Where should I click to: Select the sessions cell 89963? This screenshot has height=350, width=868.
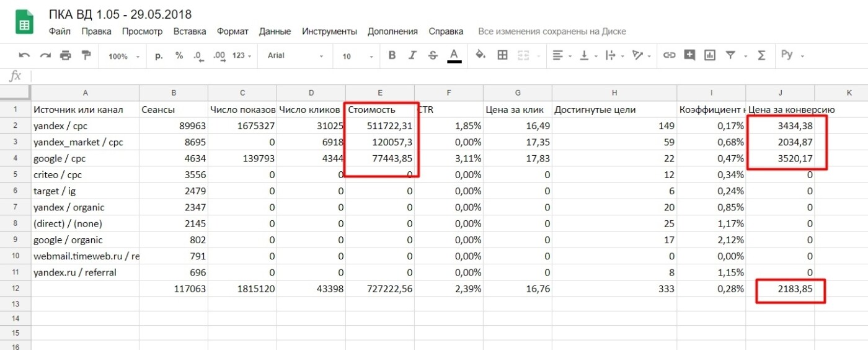(x=174, y=126)
